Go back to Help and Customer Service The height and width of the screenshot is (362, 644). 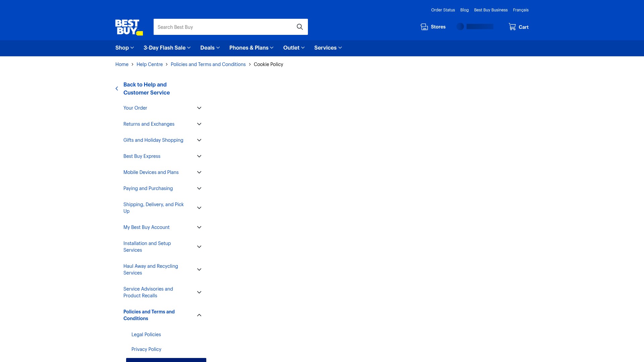click(x=147, y=89)
